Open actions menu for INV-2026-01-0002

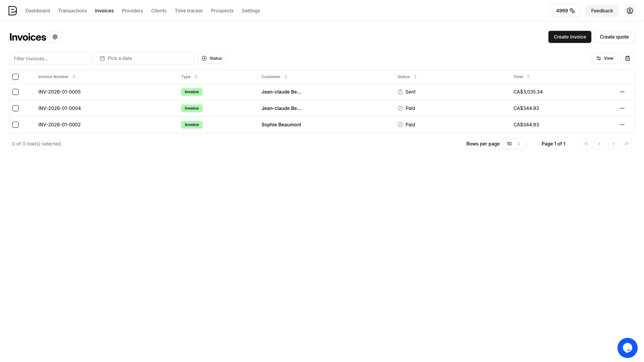622,125
